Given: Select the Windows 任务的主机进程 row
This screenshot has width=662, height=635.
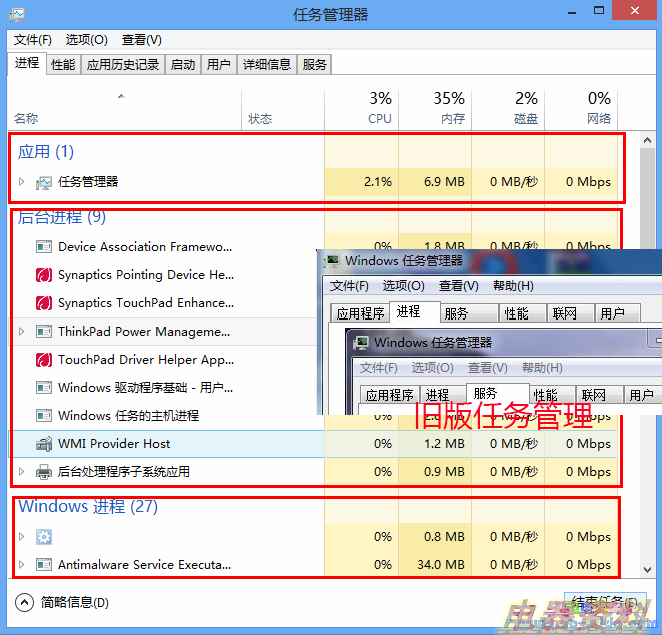Looking at the screenshot, I should (x=128, y=416).
